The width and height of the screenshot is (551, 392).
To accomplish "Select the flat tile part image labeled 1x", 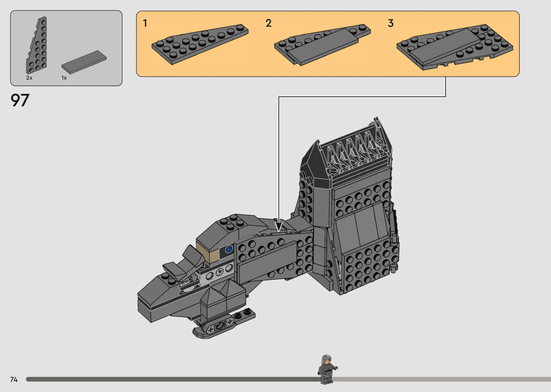I will click(x=84, y=62).
